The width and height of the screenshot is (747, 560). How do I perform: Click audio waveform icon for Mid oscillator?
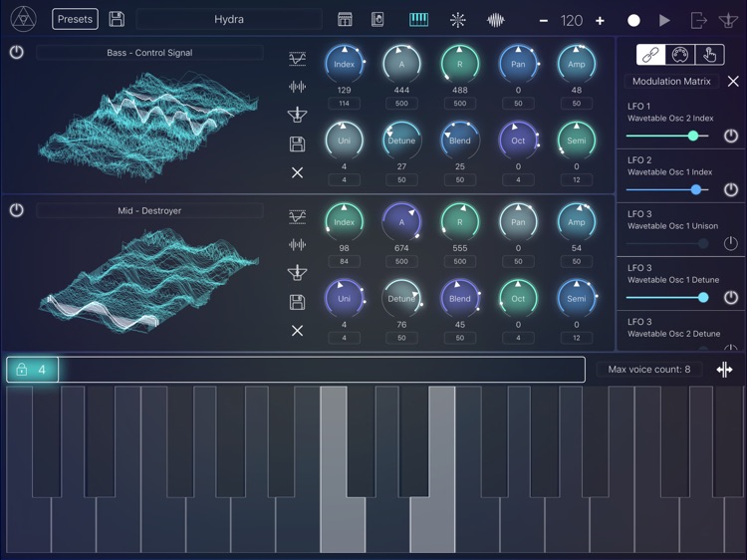(x=297, y=244)
